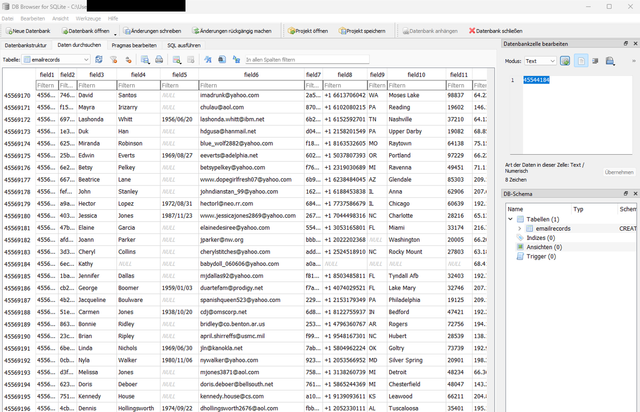This screenshot has height=412, width=640.
Task: Open the Tabelle dropdown showing emailrecords
Action: coord(56,60)
